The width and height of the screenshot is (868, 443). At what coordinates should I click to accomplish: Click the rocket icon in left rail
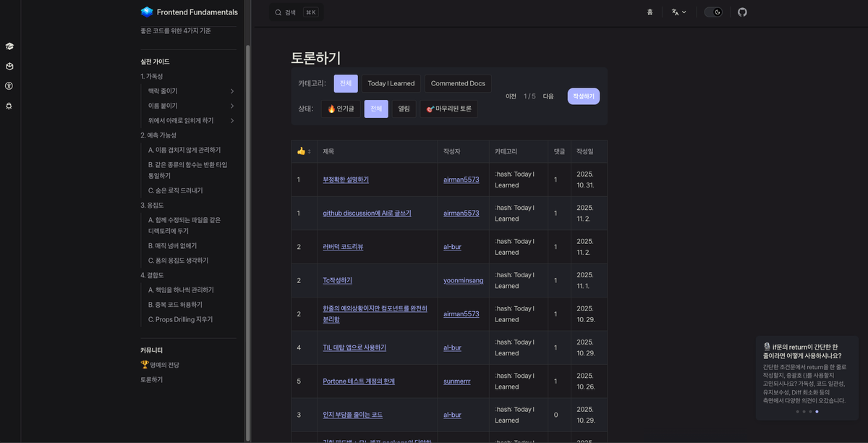(x=9, y=106)
